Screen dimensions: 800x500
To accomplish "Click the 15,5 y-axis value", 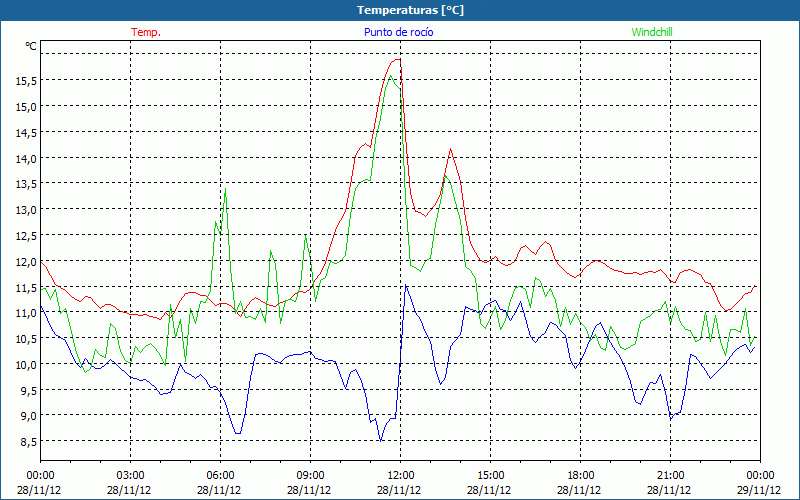I will (x=27, y=80).
